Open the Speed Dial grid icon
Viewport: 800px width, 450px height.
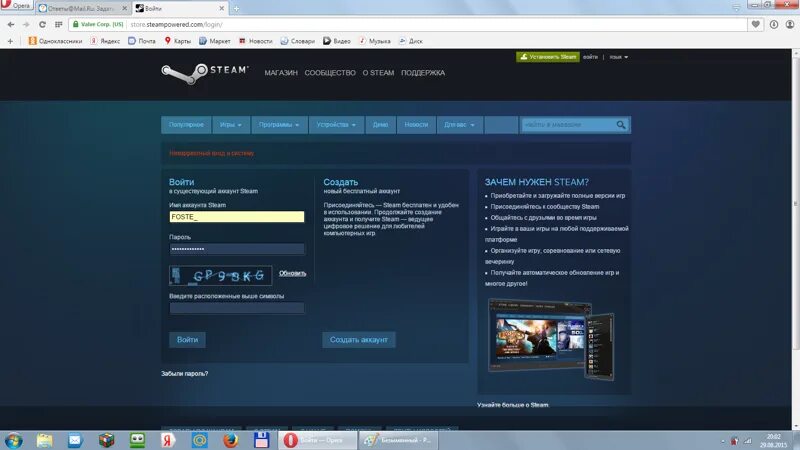tap(59, 24)
